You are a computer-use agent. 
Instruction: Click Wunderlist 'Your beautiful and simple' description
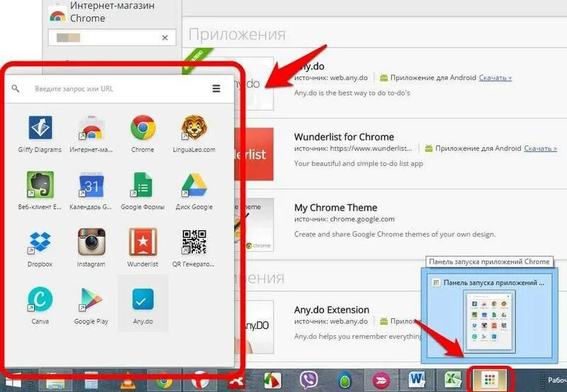(359, 164)
